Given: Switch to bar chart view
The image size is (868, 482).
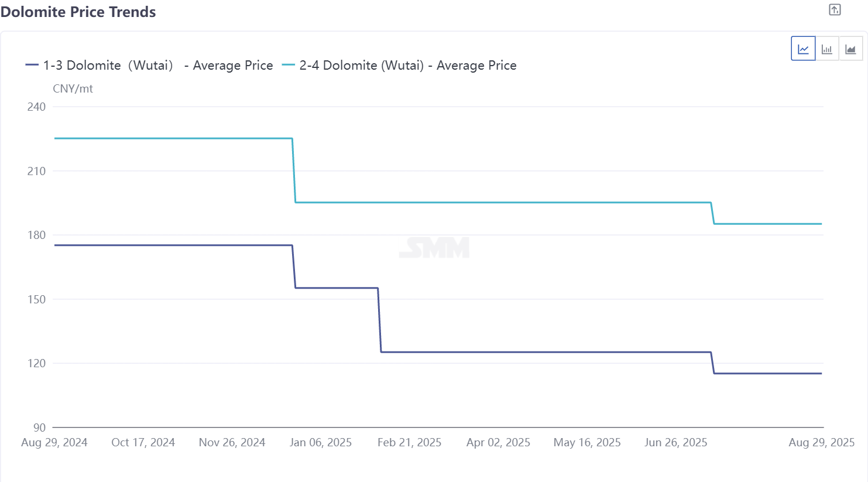Looking at the screenshot, I should coord(827,49).
